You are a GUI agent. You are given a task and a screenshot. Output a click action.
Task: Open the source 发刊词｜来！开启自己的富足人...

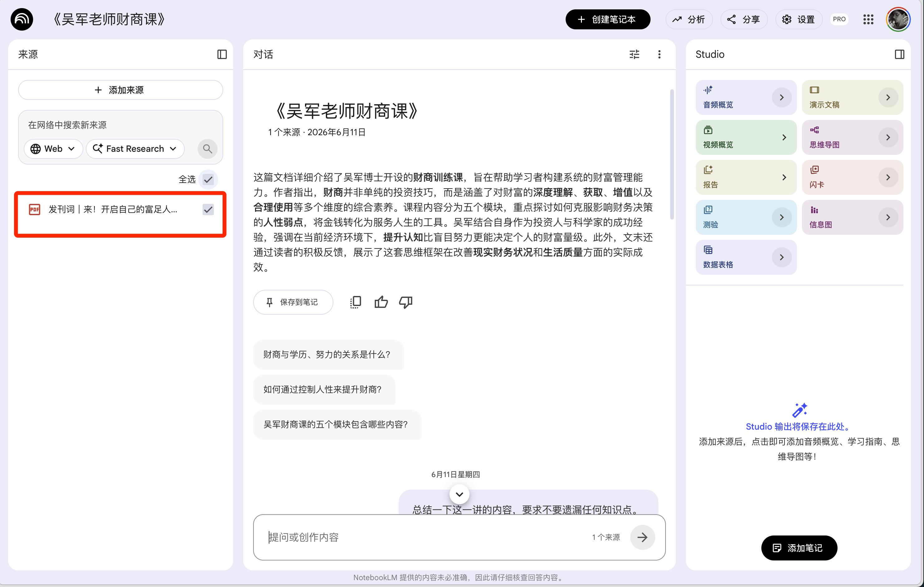pos(113,209)
